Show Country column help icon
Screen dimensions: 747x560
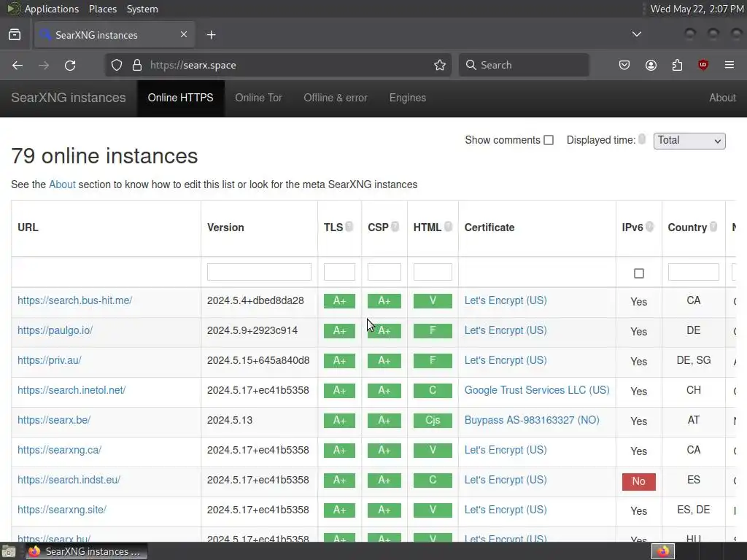pos(713,226)
